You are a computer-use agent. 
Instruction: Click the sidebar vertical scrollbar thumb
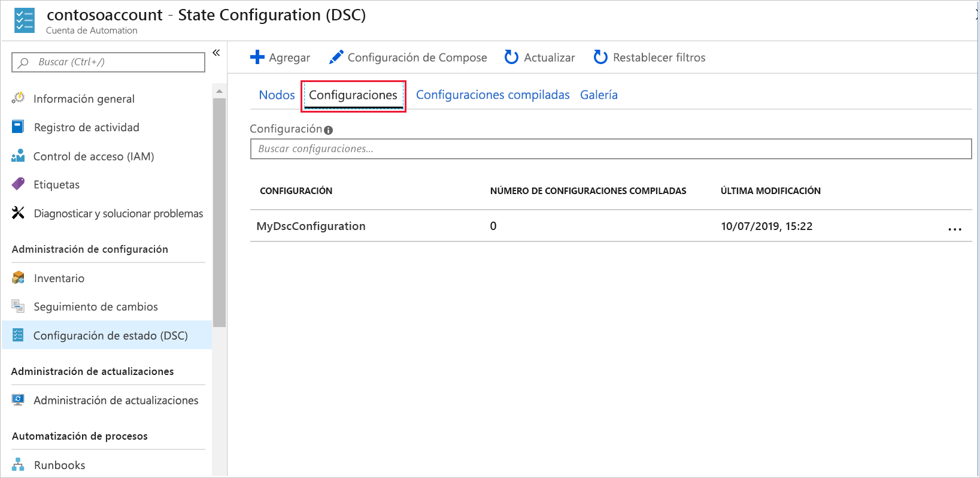coord(219,212)
